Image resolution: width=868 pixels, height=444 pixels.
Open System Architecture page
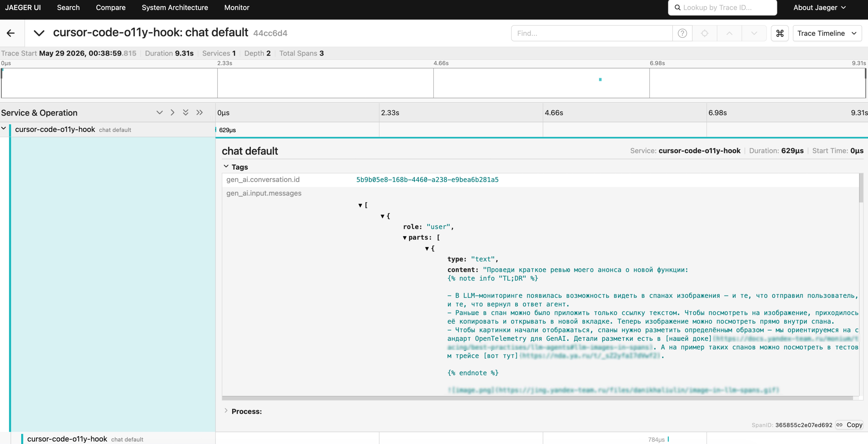pyautogui.click(x=175, y=7)
